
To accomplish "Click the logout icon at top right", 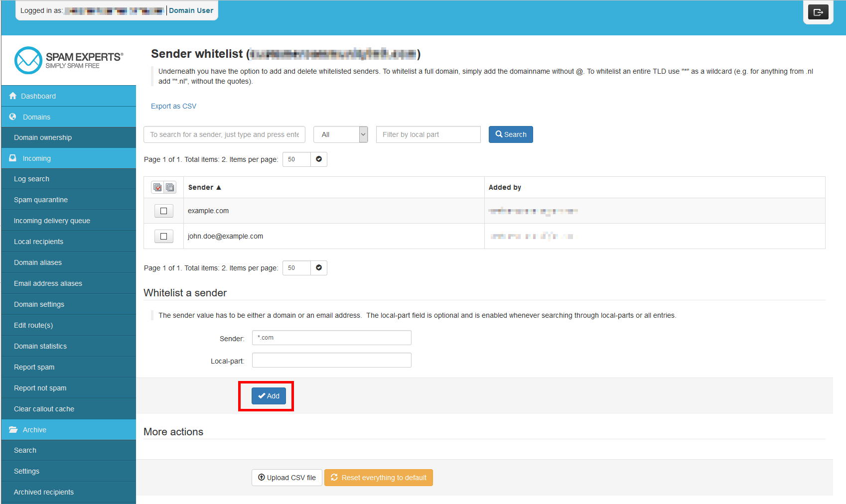I will (x=818, y=12).
